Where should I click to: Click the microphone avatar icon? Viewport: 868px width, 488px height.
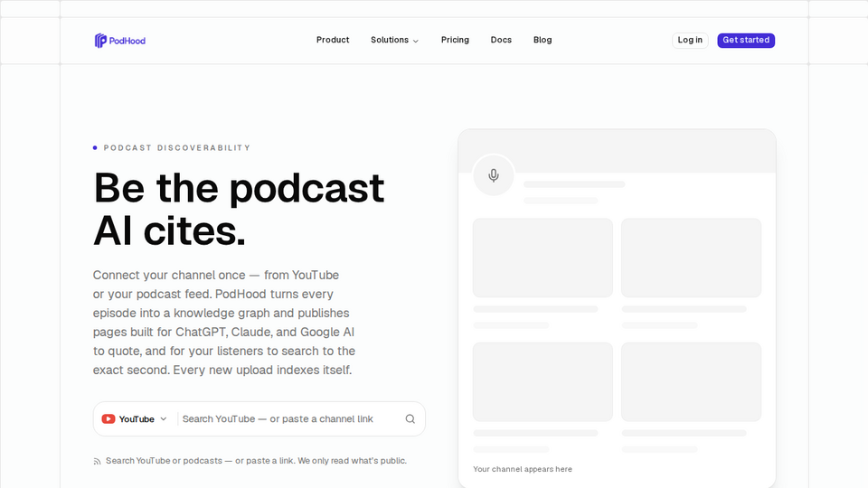pos(494,175)
